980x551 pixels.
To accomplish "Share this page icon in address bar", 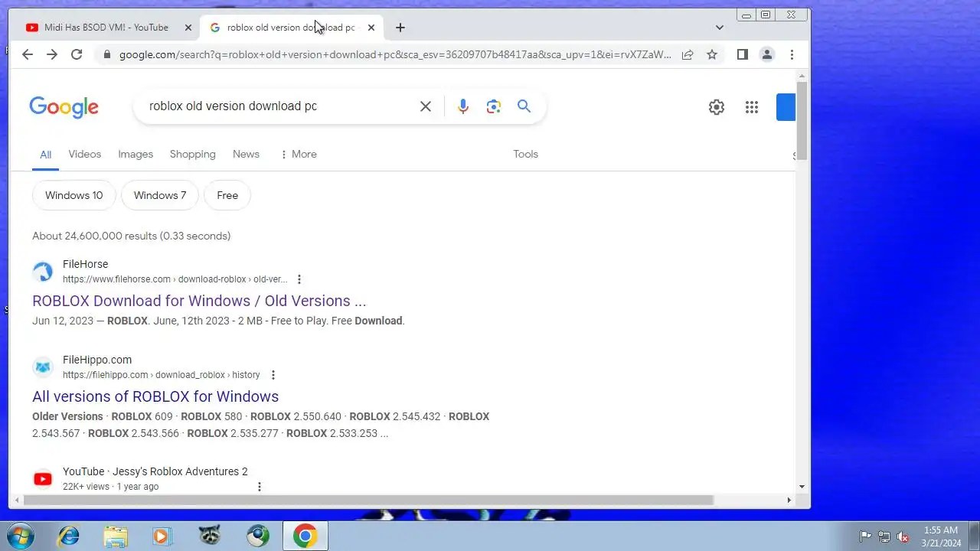I will [688, 54].
